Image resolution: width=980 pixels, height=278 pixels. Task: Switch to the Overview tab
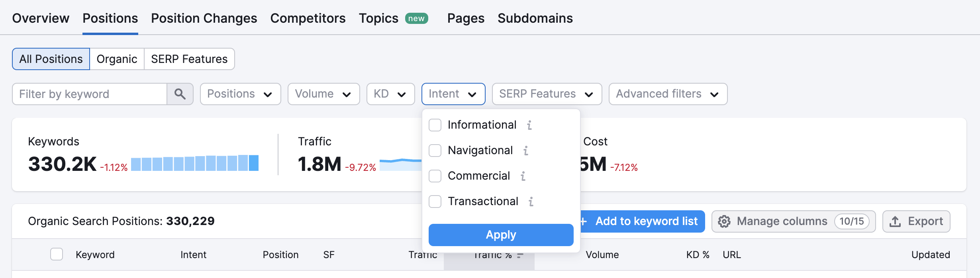[41, 18]
